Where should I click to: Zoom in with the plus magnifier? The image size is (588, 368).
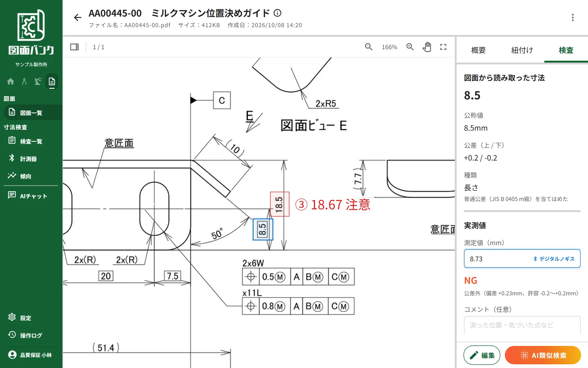[x=410, y=47]
